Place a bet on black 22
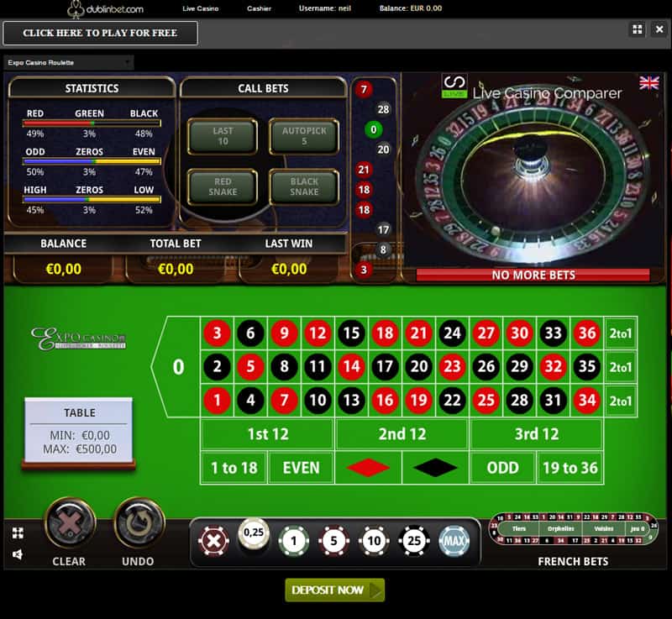Viewport: 672px width, 619px height. [x=452, y=400]
